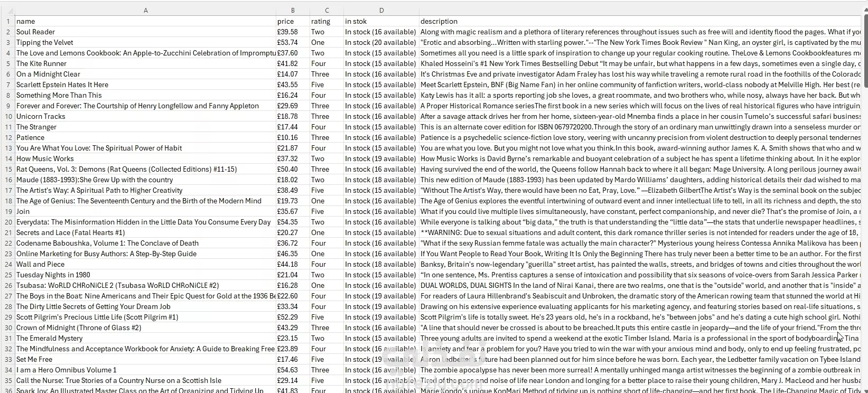Select the cell 'The Emerald Mystery'
The width and height of the screenshot is (868, 393).
click(x=145, y=338)
